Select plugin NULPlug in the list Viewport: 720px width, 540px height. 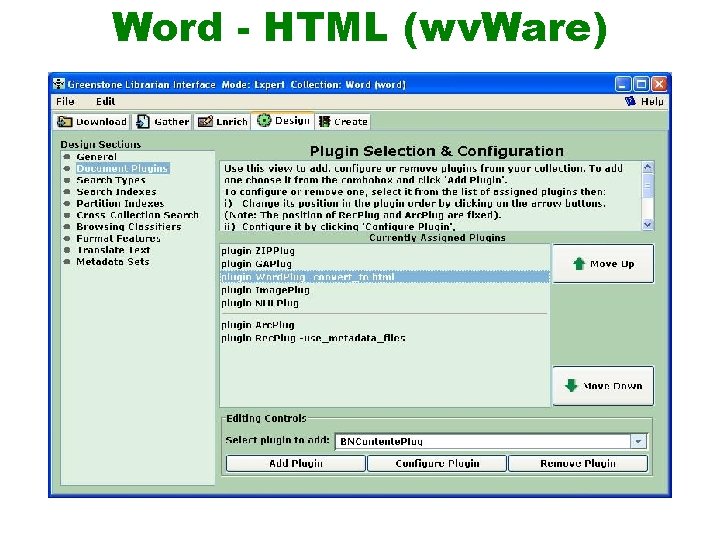click(x=385, y=303)
